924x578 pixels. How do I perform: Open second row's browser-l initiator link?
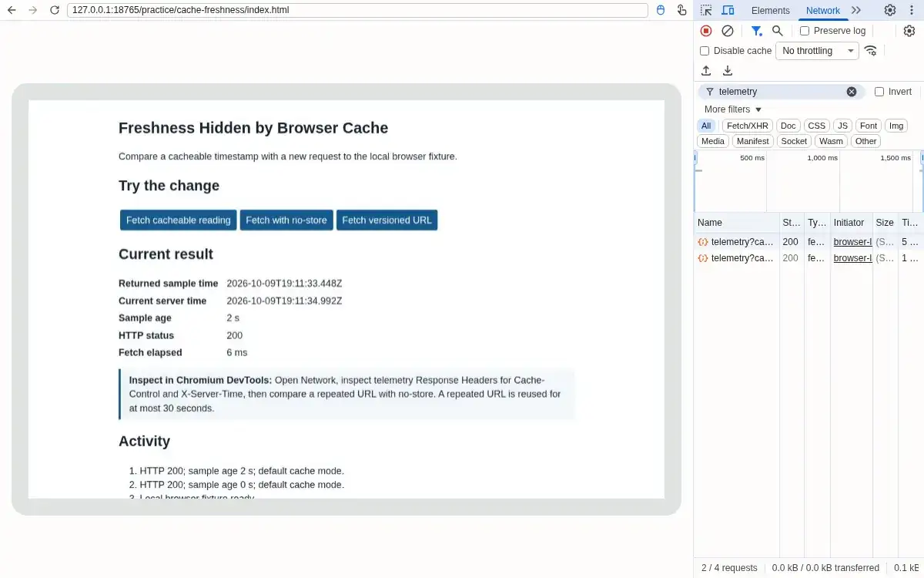point(852,258)
